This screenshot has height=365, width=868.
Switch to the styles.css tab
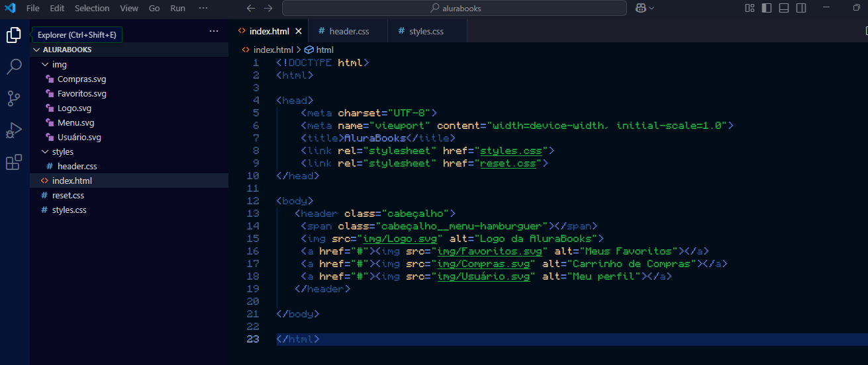[427, 31]
